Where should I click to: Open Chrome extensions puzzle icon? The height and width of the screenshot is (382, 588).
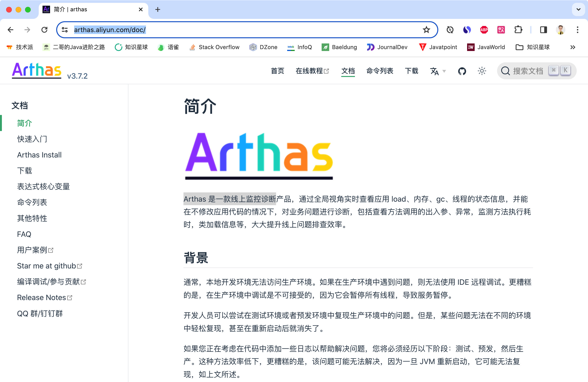coord(518,30)
